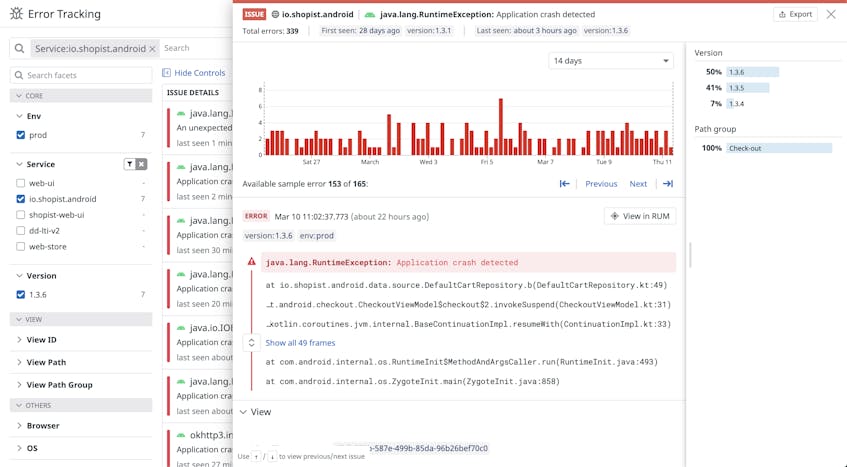Open the 14 days time range dropdown
The height and width of the screenshot is (467, 847).
point(611,61)
